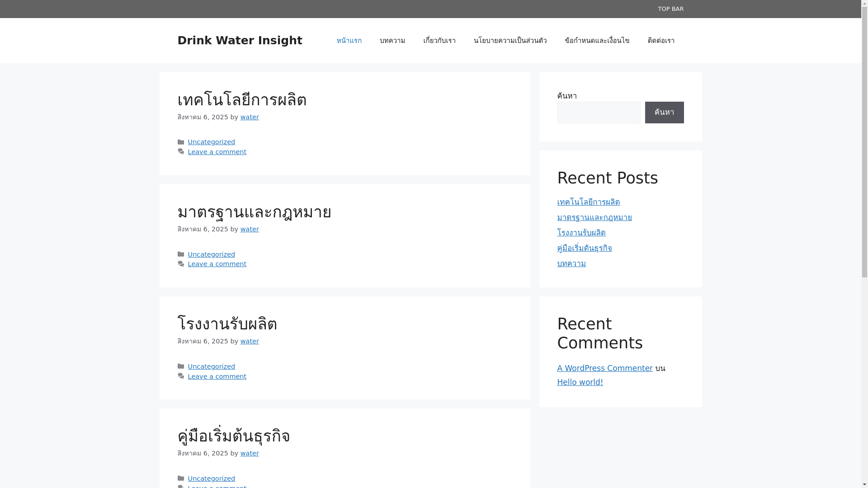This screenshot has height=488, width=868.
Task: Click comments icon in โรงงานรับผลิต post meta
Action: [x=181, y=376]
